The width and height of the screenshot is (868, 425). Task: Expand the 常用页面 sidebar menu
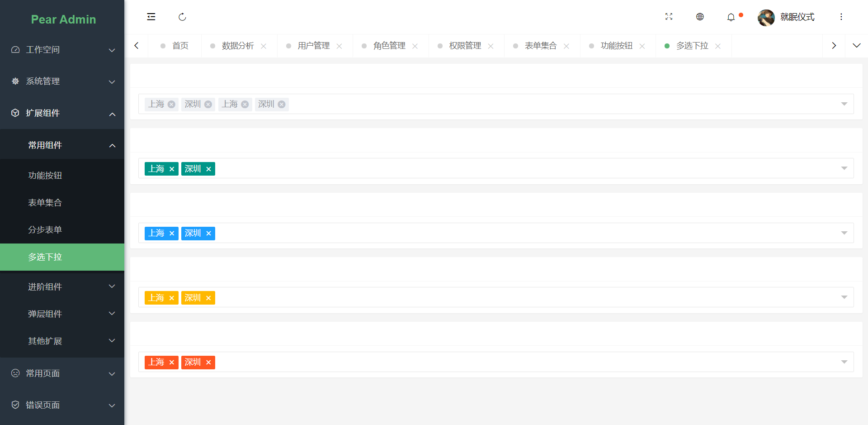[x=62, y=373]
